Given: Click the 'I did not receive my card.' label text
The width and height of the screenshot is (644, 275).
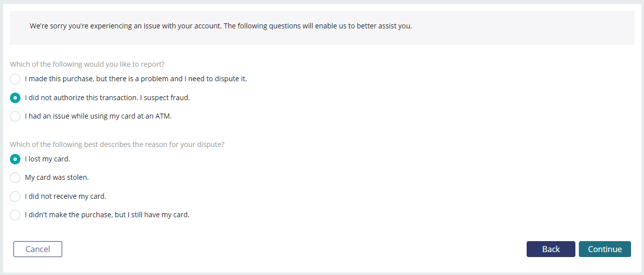Looking at the screenshot, I should [66, 196].
